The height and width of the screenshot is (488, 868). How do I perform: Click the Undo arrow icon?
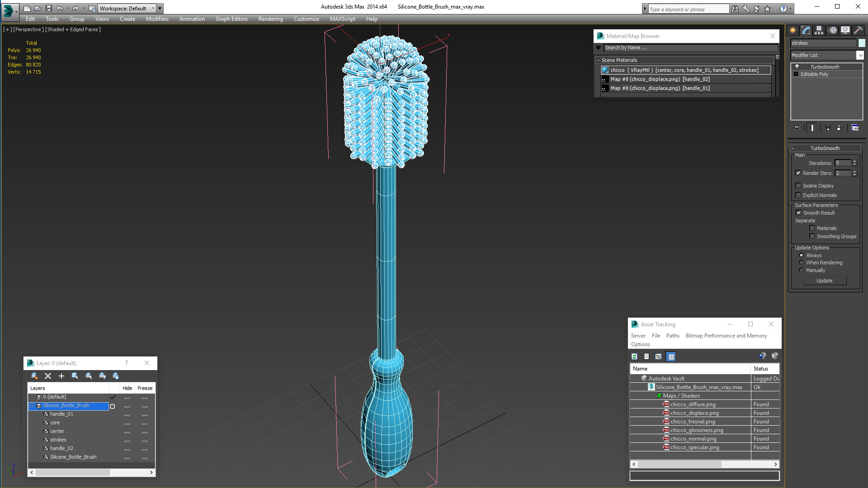59,8
